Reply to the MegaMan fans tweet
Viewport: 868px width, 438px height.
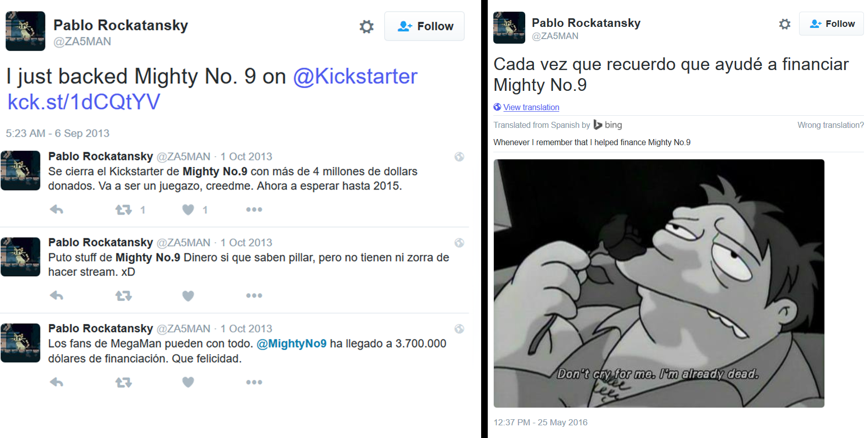click(x=56, y=382)
